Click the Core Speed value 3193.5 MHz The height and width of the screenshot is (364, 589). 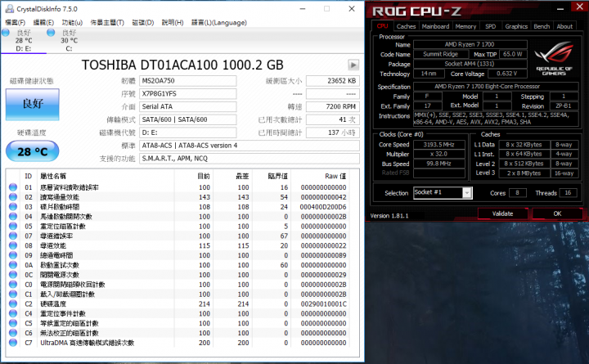coord(438,145)
